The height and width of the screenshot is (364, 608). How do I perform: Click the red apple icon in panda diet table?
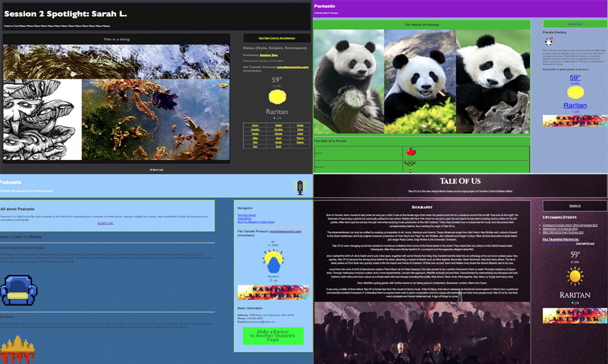[410, 152]
